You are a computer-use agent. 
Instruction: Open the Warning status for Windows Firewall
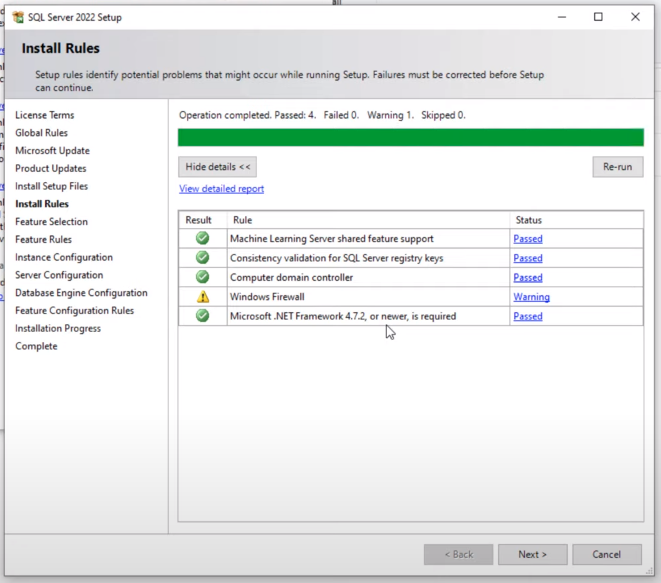coord(531,297)
